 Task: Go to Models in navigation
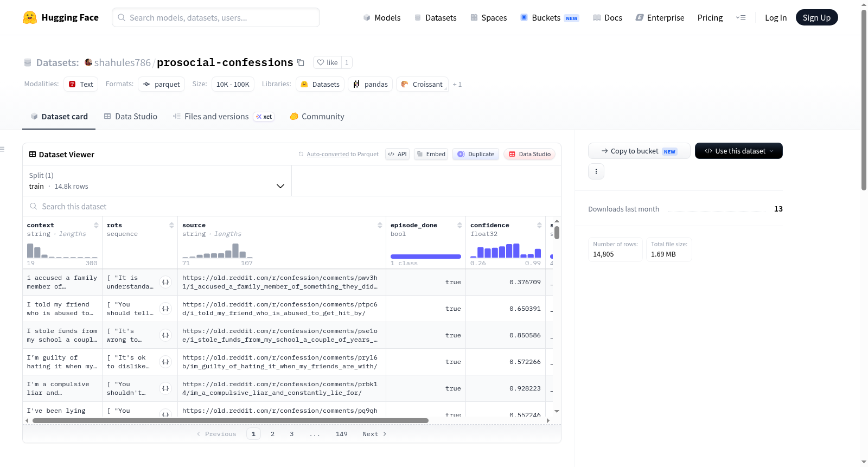coord(382,17)
